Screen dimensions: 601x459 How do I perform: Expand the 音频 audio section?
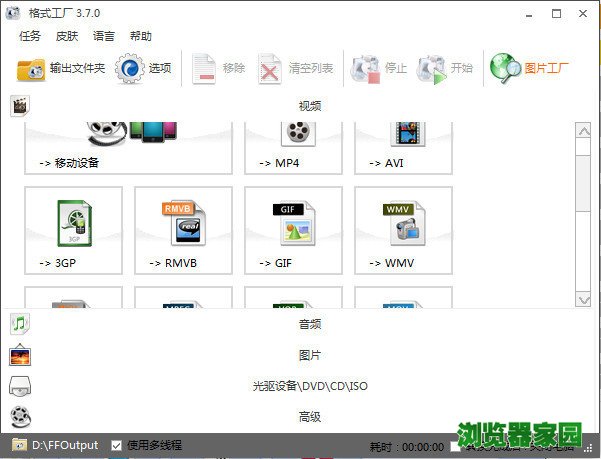310,324
